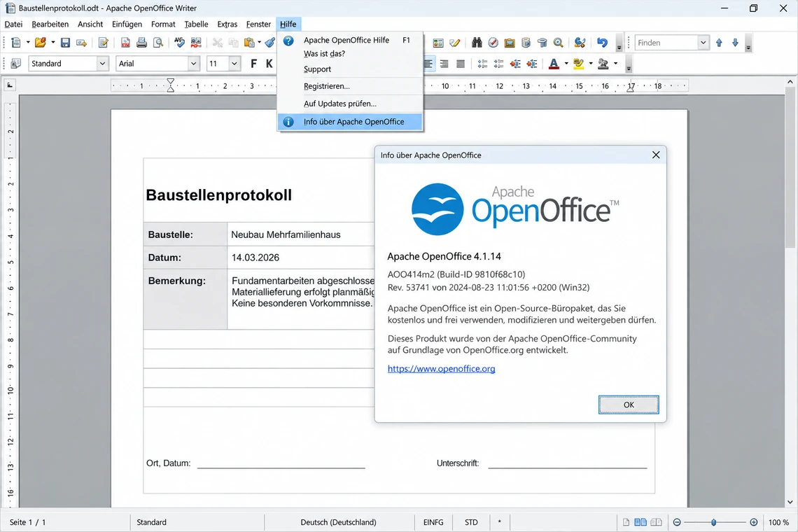Toggle Bold formatting F button
The width and height of the screenshot is (798, 532).
pos(253,64)
